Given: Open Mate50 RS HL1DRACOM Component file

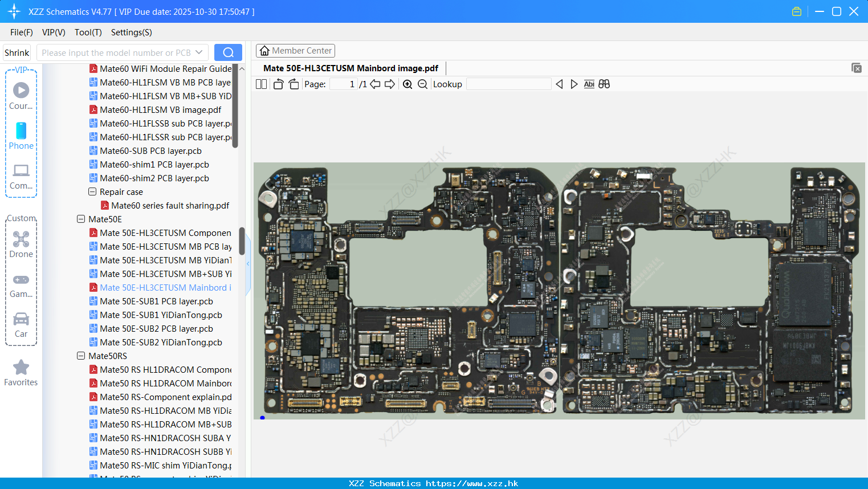Looking at the screenshot, I should click(x=160, y=370).
